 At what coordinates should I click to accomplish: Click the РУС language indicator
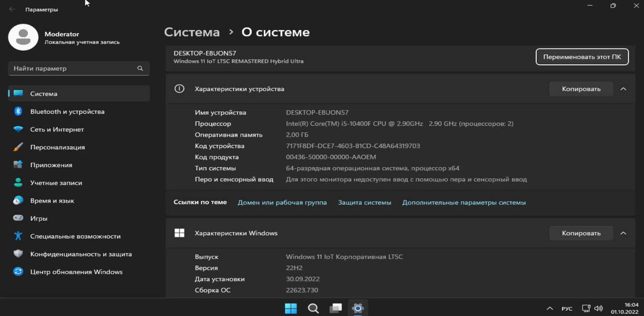coord(567,308)
